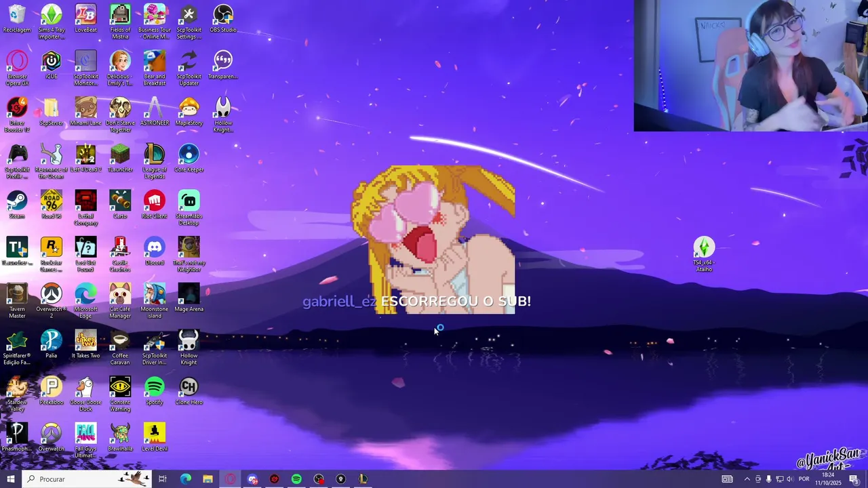Launch That's not my Neighbor

coord(189,255)
